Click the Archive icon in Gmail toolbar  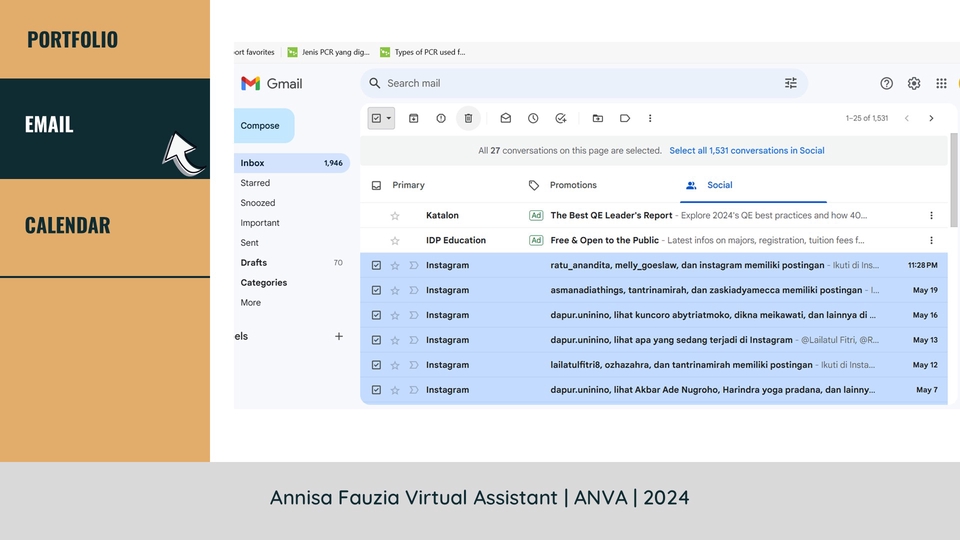413,118
